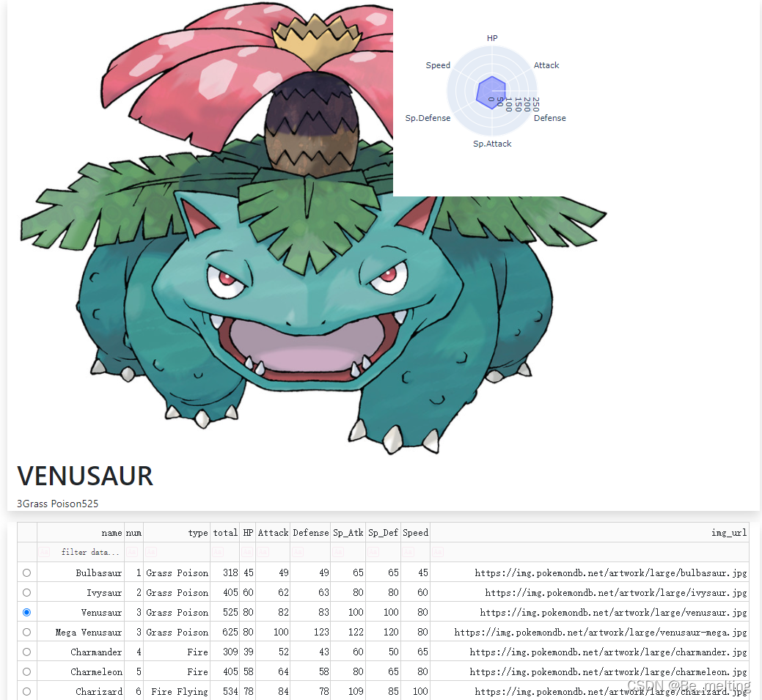Click the total column header

[225, 533]
